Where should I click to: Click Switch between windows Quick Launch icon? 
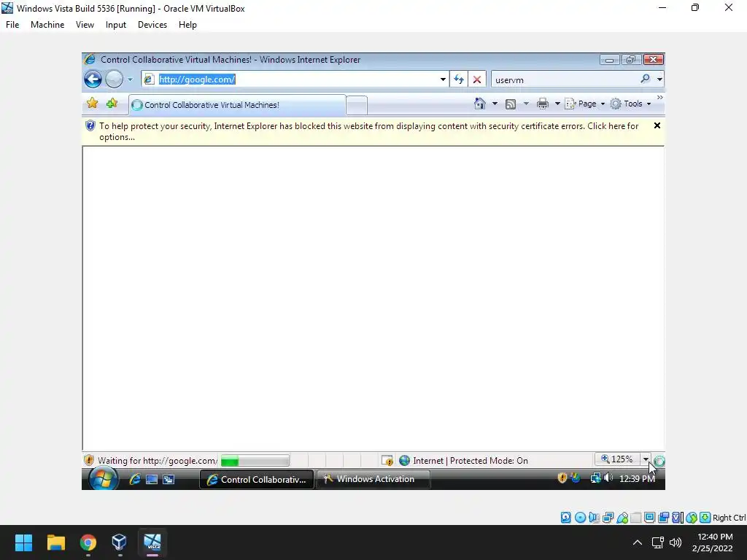[x=169, y=480]
